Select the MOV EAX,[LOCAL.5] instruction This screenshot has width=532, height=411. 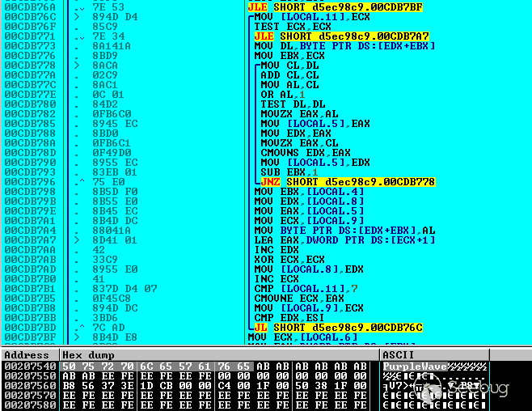309,211
